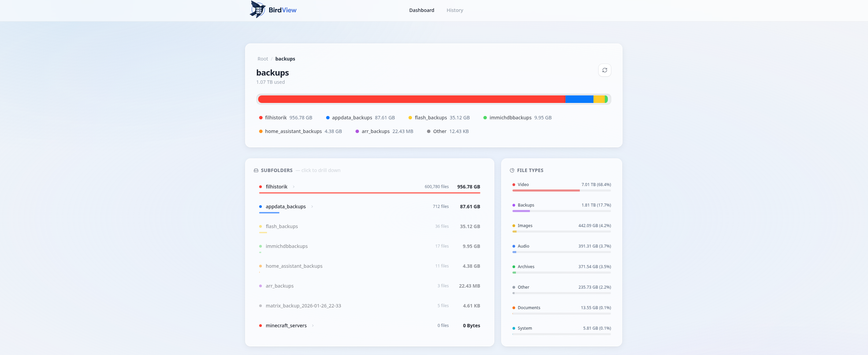Click the 1.07 TB used text
Screen dimensions: 868x355
[x=270, y=82]
